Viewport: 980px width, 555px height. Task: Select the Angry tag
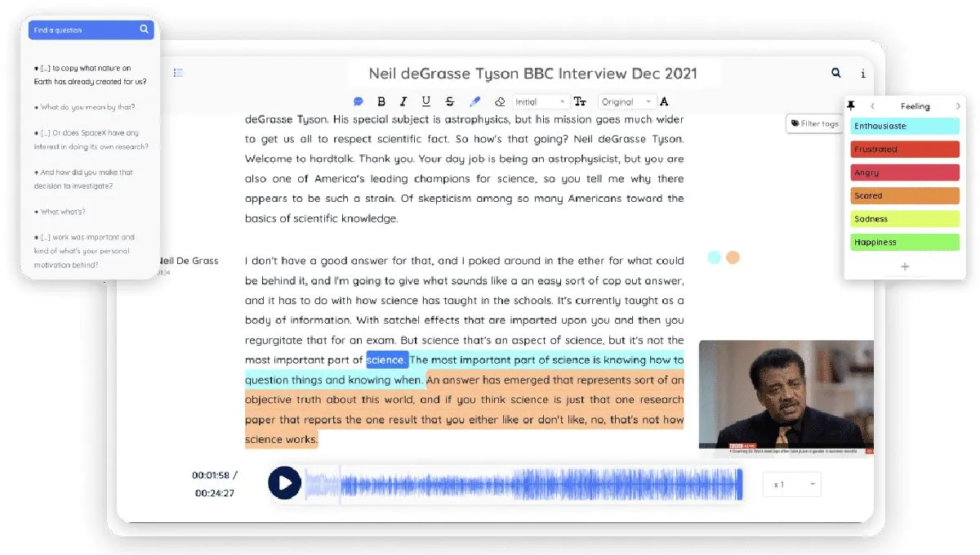pyautogui.click(x=905, y=172)
